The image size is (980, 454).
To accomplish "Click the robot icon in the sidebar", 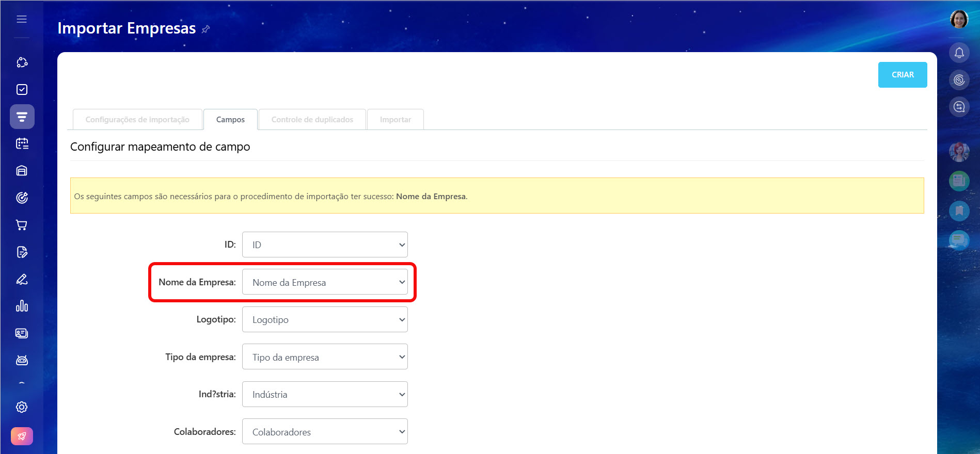I will tap(22, 360).
